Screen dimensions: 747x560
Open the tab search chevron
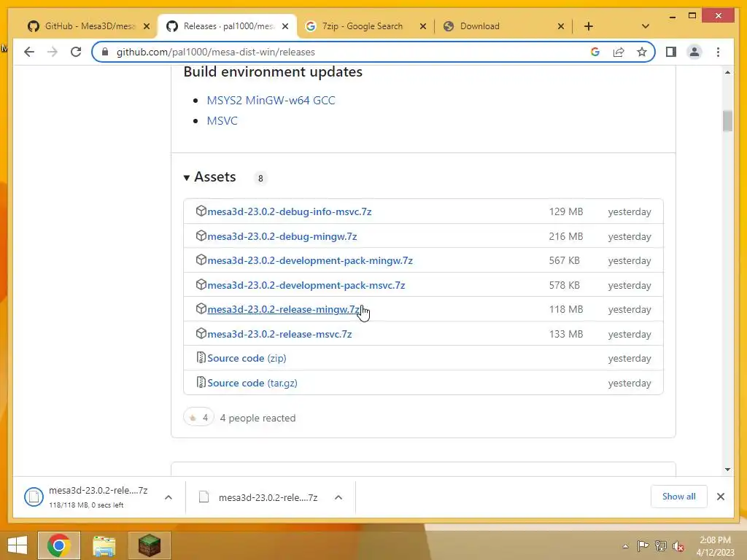coord(646,26)
